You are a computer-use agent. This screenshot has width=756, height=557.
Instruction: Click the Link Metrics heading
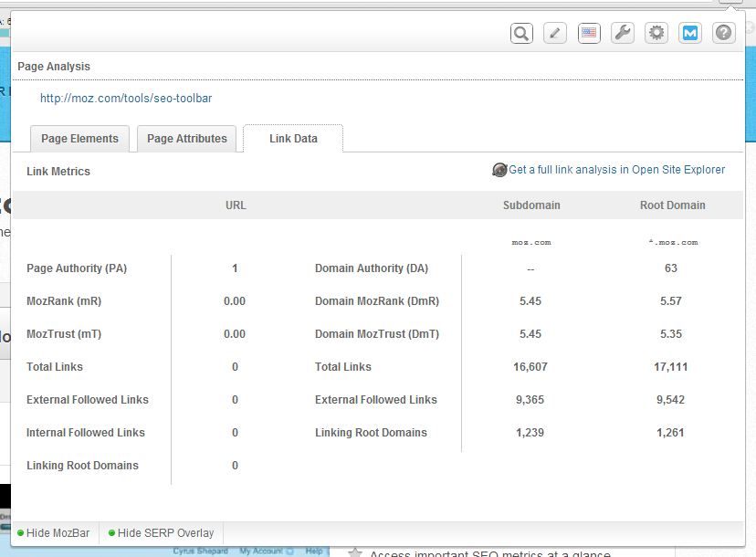[58, 172]
